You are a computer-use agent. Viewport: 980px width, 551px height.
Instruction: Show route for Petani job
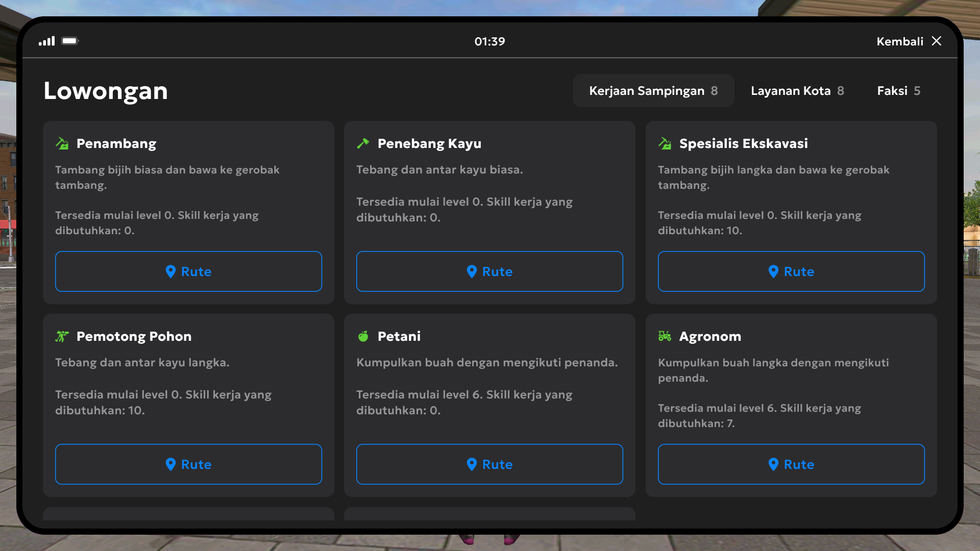click(489, 464)
